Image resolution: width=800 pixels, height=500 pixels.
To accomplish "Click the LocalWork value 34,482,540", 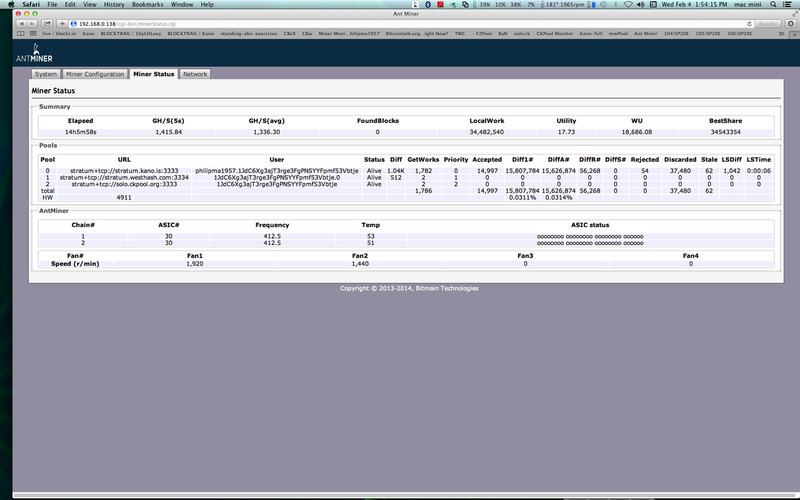I will point(486,132).
